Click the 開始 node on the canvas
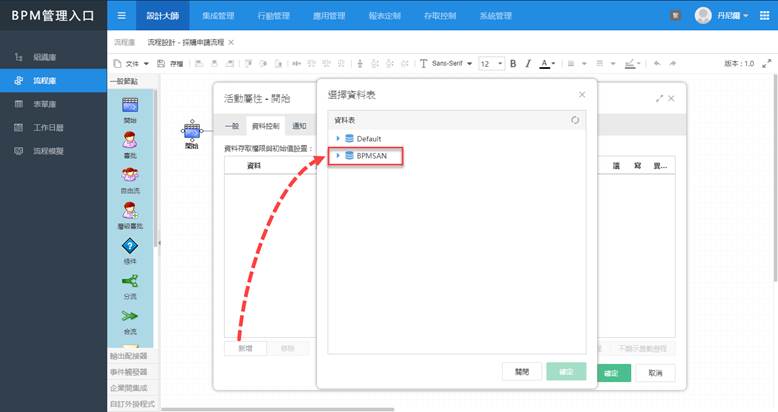Image resolution: width=778 pixels, height=412 pixels. pos(192,132)
